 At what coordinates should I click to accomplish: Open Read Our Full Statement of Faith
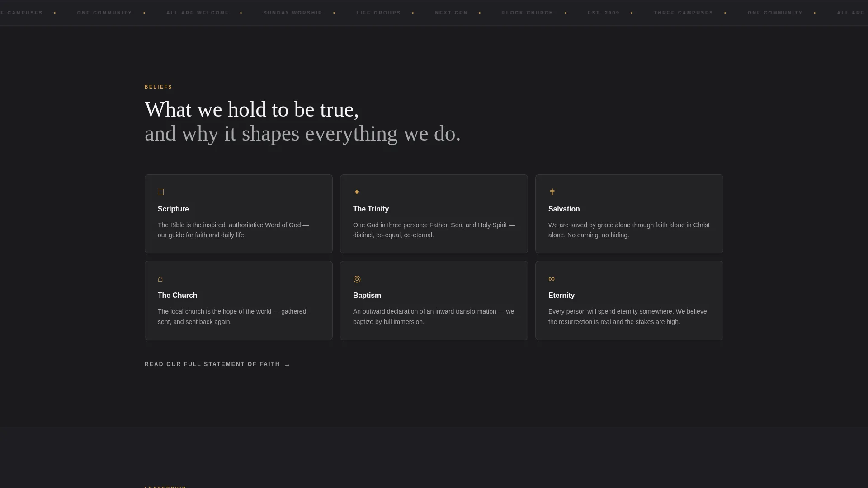(x=217, y=364)
